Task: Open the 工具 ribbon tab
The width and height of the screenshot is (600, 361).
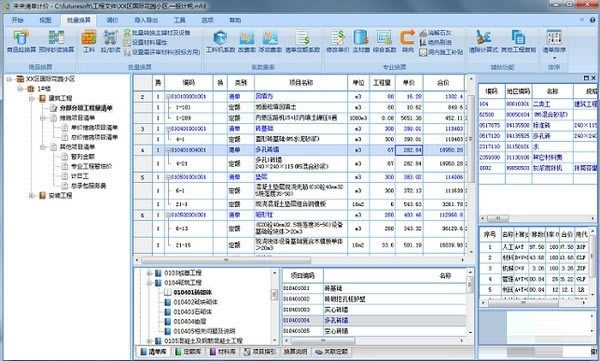Action: 179,20
